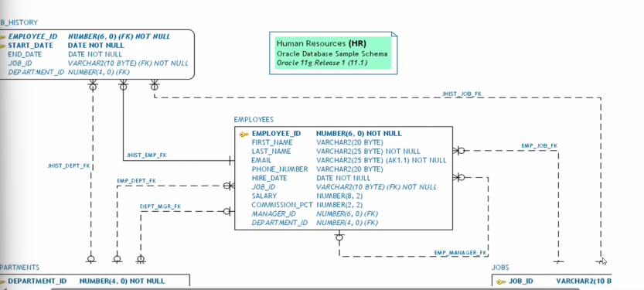This screenshot has height=290, width=644.
Task: Select the FIRST_NAME column name
Action: [272, 142]
